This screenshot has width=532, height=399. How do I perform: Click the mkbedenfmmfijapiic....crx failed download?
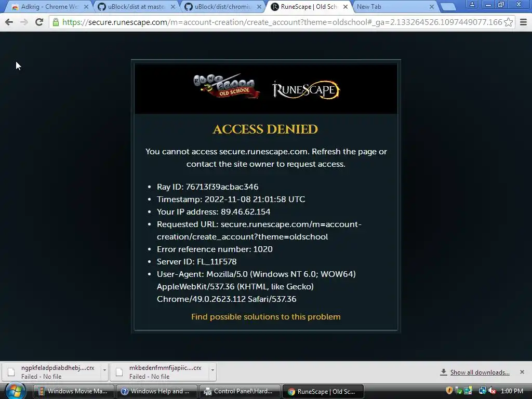pyautogui.click(x=160, y=372)
